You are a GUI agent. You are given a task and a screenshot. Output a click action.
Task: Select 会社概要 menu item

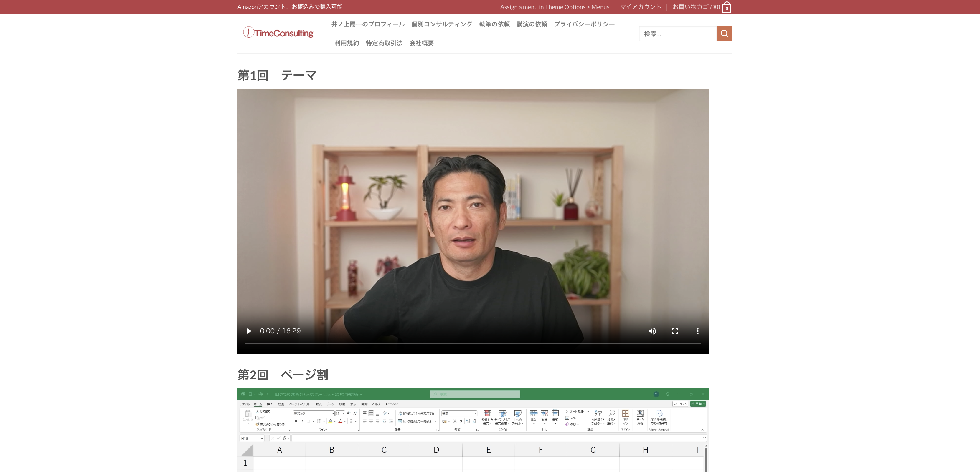coord(421,43)
